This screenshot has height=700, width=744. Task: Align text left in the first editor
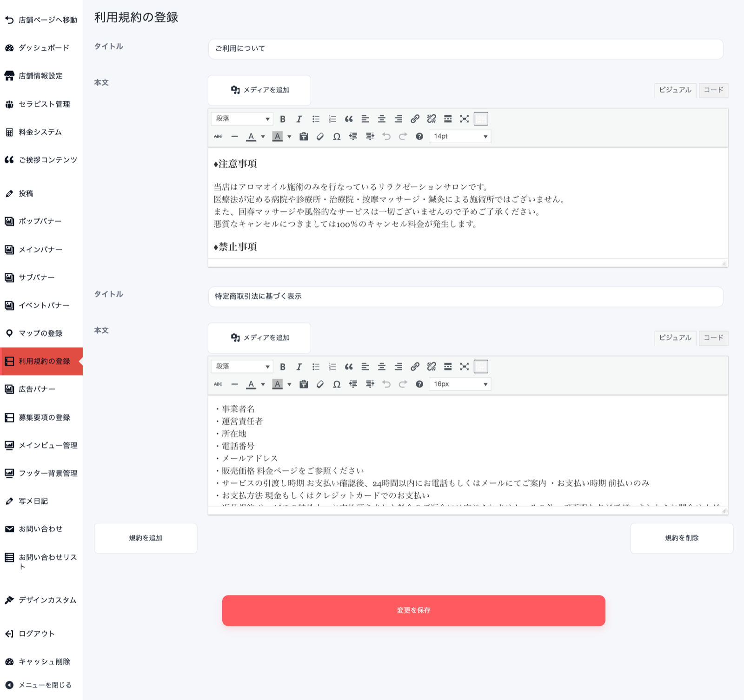click(365, 119)
